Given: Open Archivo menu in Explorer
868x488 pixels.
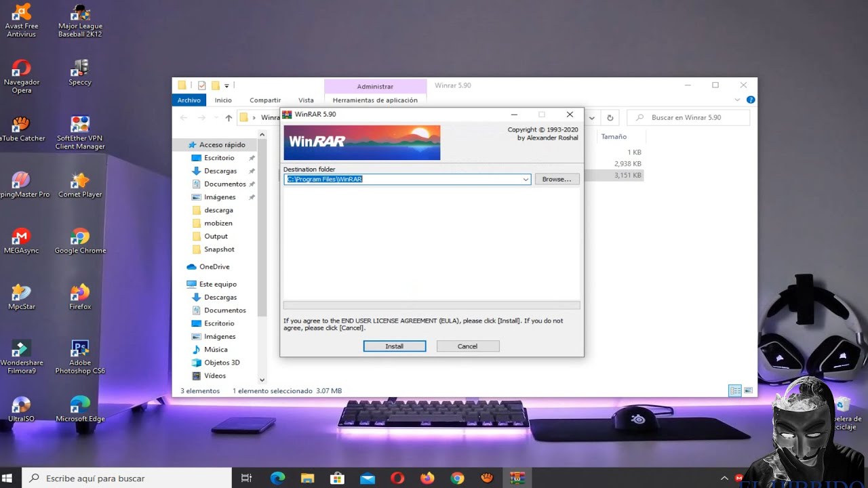Looking at the screenshot, I should click(x=189, y=100).
